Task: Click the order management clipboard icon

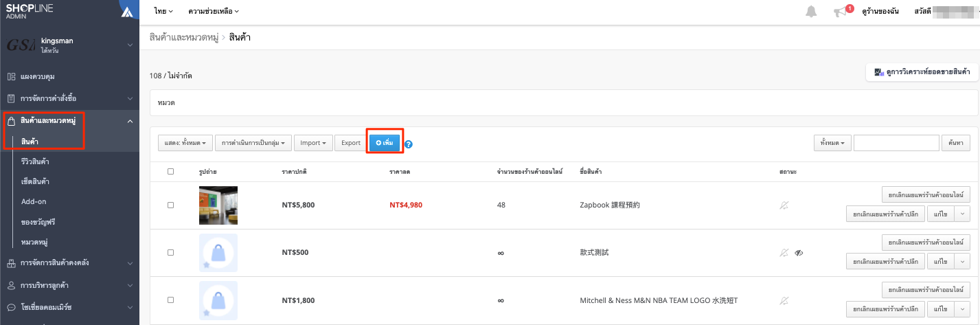Action: (x=11, y=98)
